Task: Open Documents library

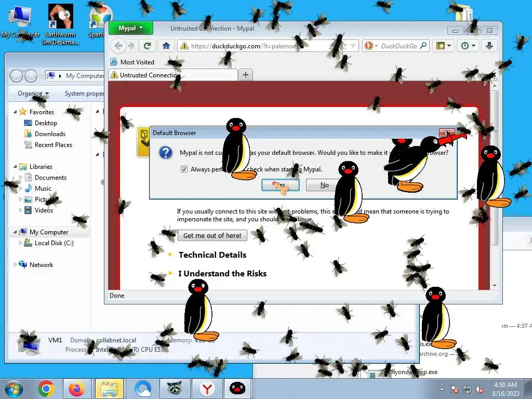Action: click(x=50, y=178)
